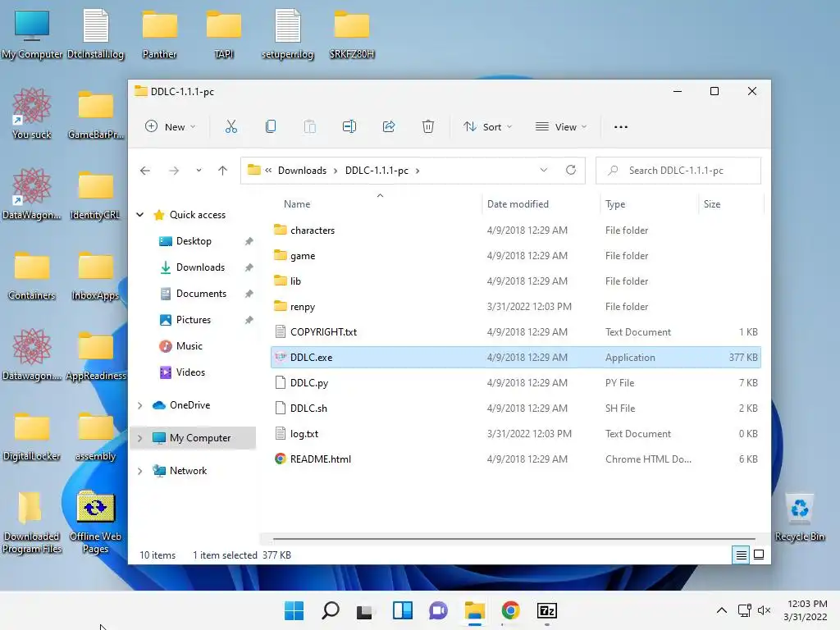Screen dimensions: 840x630
Task: Refresh the DDLC-1.1.1-pc folder view
Action: pyautogui.click(x=571, y=170)
